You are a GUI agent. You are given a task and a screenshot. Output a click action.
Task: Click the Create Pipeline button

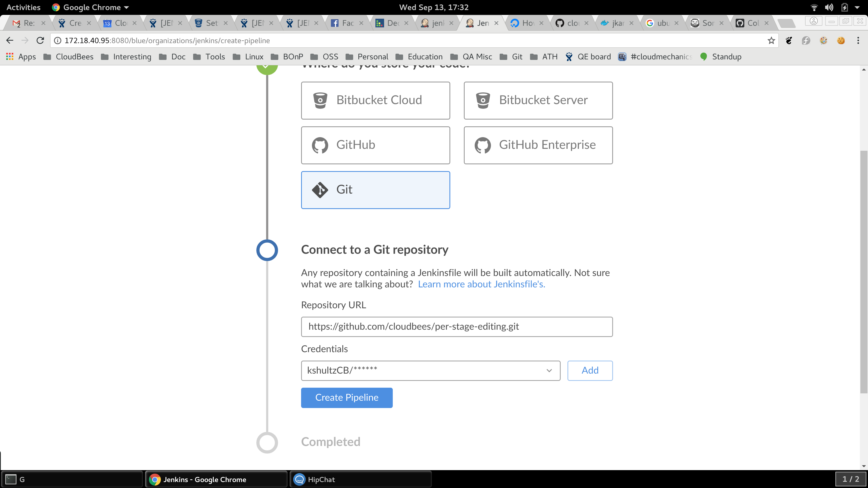(x=346, y=397)
